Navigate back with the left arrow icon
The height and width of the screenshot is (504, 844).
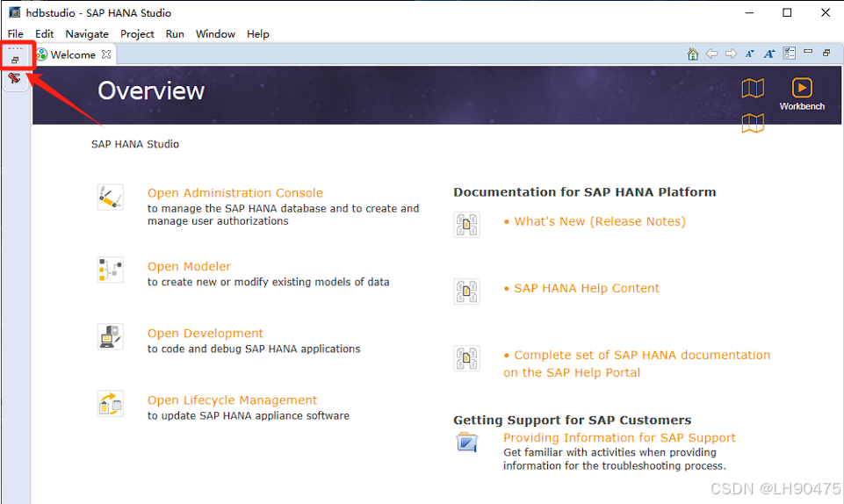pyautogui.click(x=711, y=54)
